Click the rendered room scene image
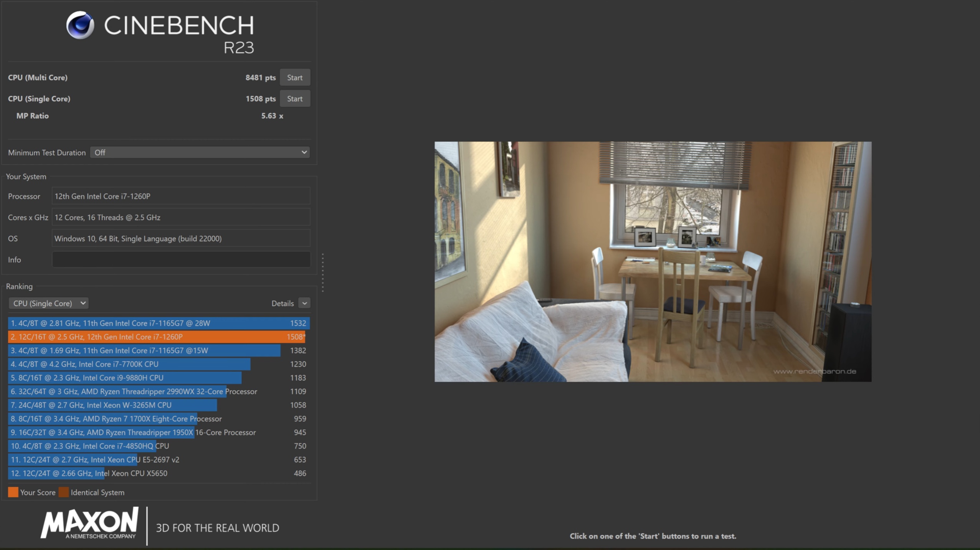Viewport: 980px width, 550px height. tap(653, 261)
